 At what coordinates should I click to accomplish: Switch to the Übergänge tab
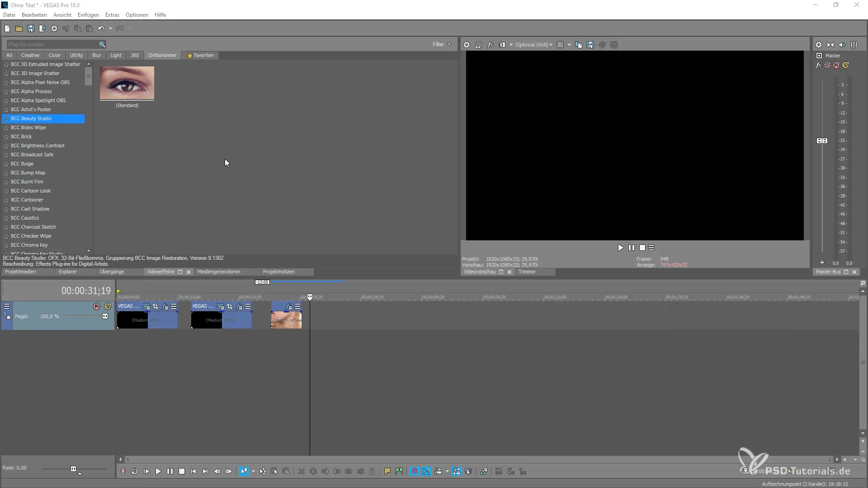(x=112, y=272)
